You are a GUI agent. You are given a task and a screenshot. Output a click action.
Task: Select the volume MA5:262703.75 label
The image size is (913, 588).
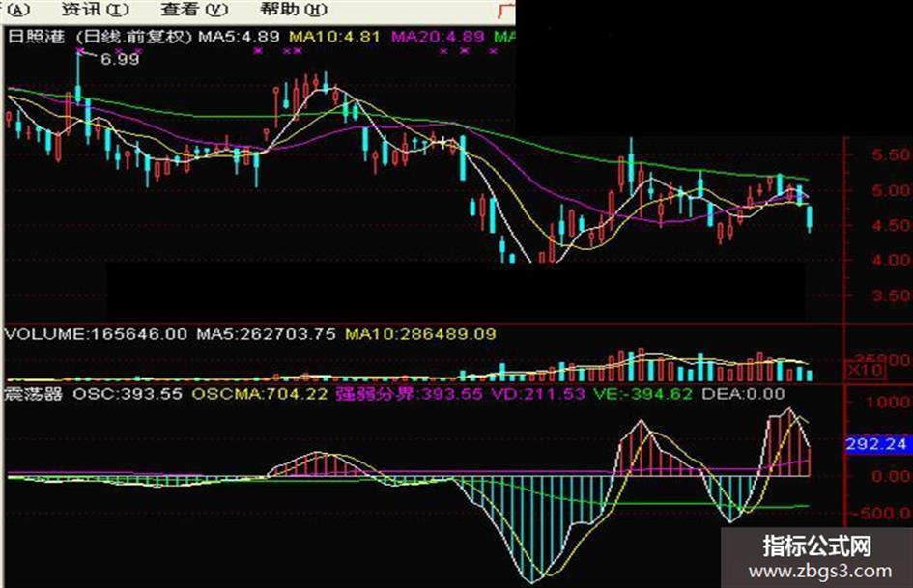(266, 334)
